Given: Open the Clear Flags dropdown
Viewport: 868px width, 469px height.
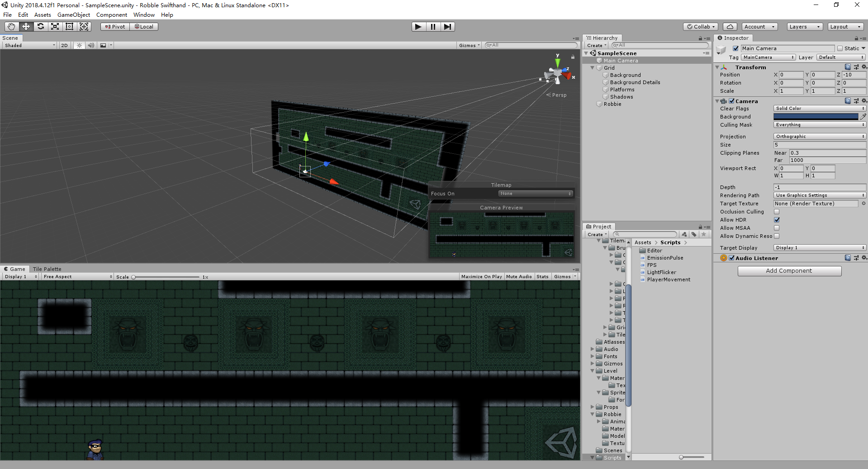Looking at the screenshot, I should (x=820, y=109).
